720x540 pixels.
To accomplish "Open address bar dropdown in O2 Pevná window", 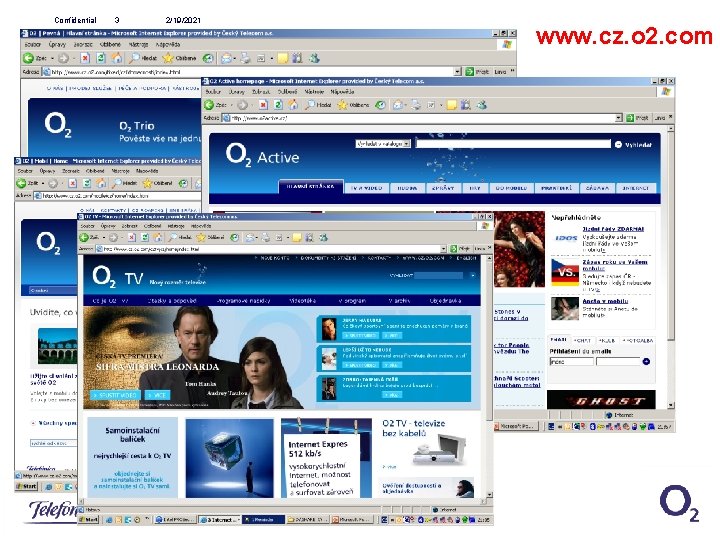I will point(457,72).
